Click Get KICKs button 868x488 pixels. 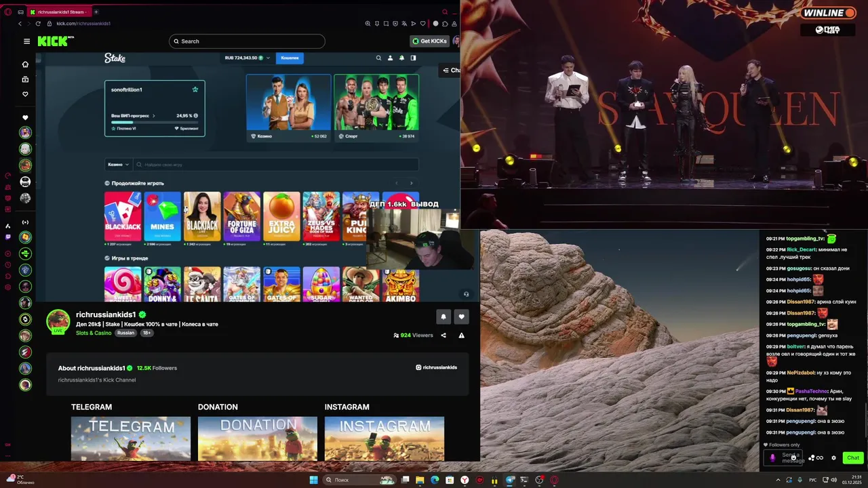click(430, 41)
